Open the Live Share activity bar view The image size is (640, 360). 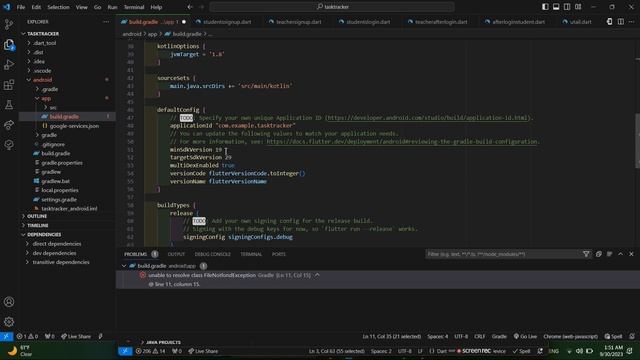(x=9, y=125)
